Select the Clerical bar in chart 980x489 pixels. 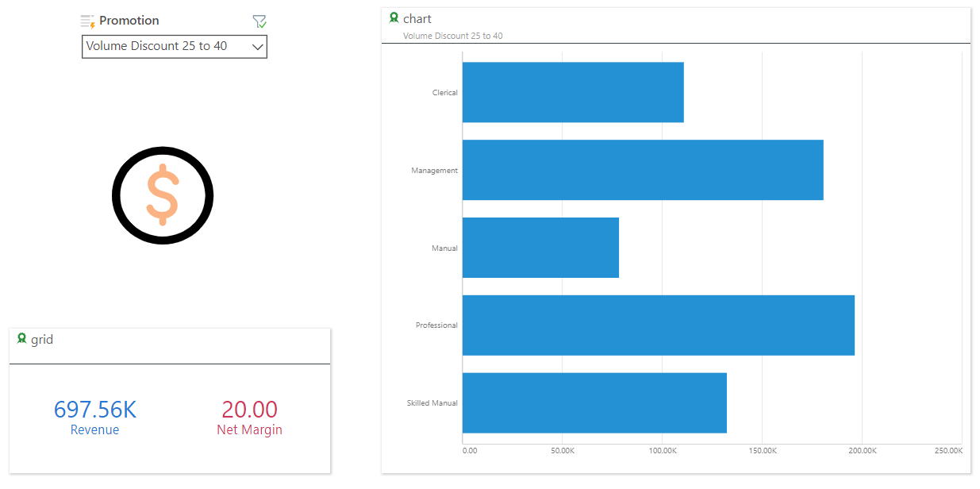(573, 92)
